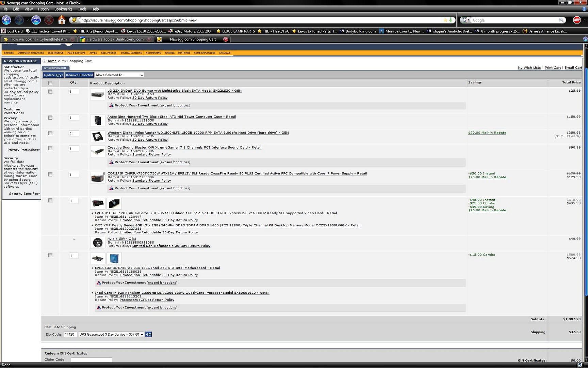This screenshot has height=368, width=588.
Task: Open the VelociRaptor hard drive thumbnail
Action: tap(98, 136)
